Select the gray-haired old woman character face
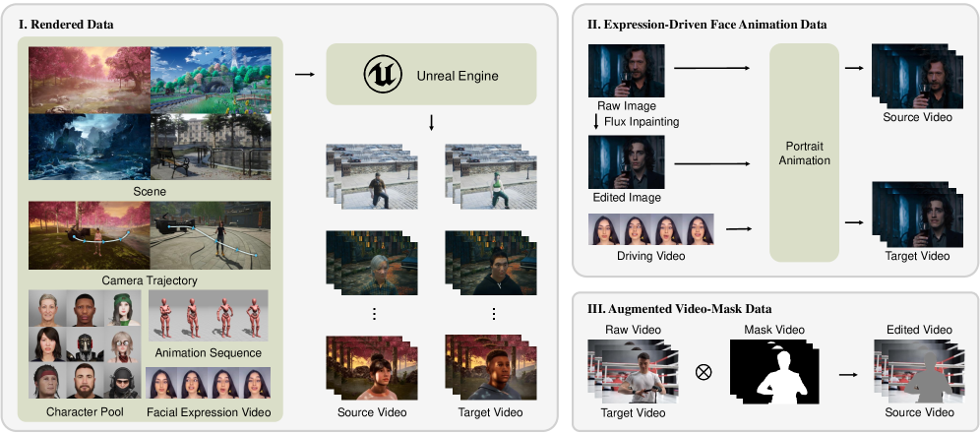The image size is (980, 434). pos(47,309)
